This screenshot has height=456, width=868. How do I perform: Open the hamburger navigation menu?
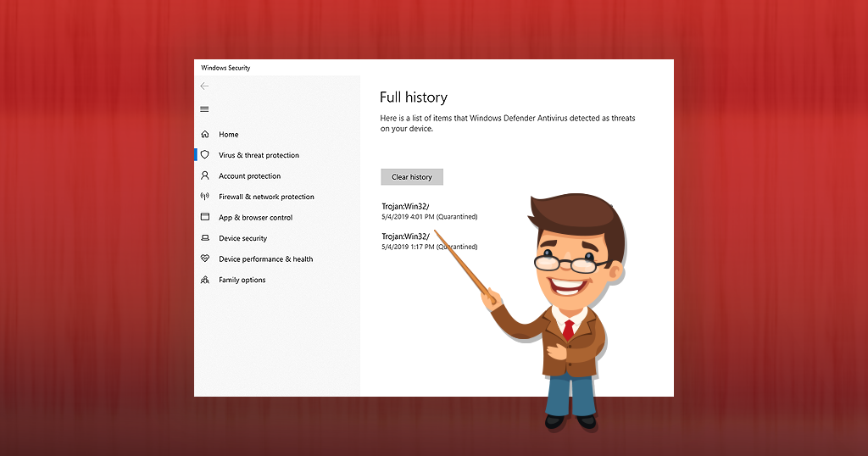click(x=204, y=109)
